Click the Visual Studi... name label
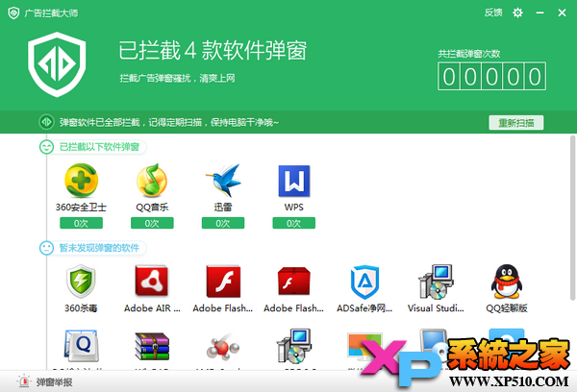Screen dimensions: 577x392 point(436,308)
